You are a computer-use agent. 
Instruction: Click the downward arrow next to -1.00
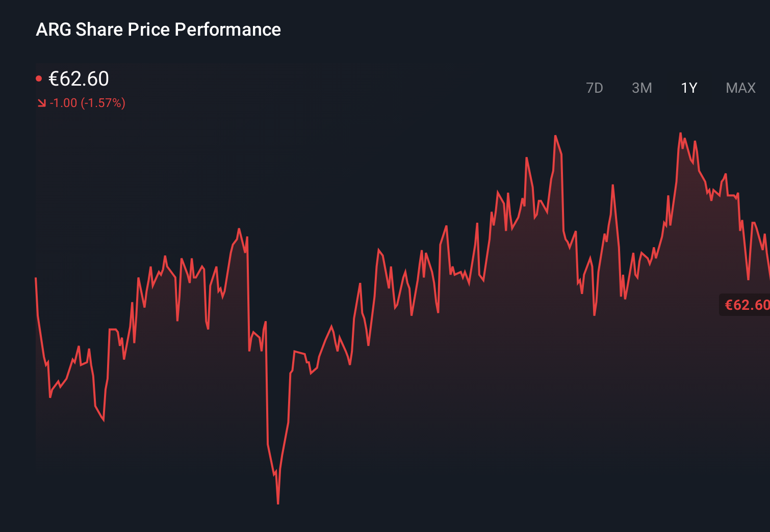click(41, 103)
